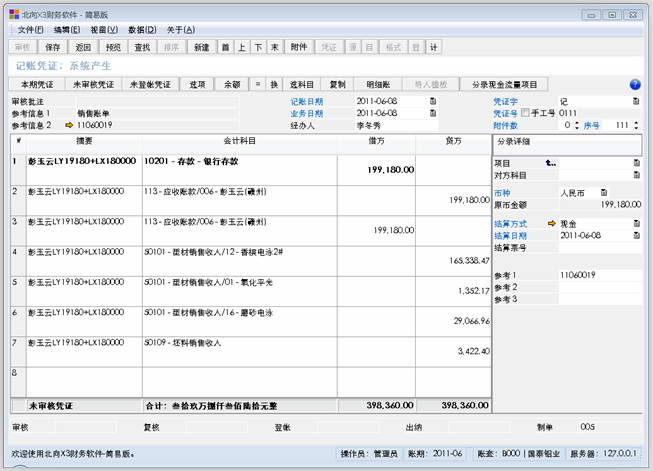Image resolution: width=653 pixels, height=471 pixels.
Task: Toggle the 手工号 checkbox
Action: pyautogui.click(x=526, y=112)
